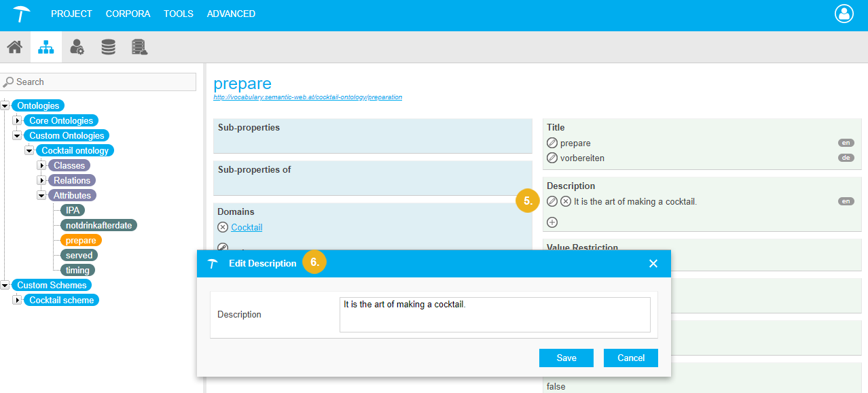Expand the Cocktail scheme node
Viewport: 868px width, 393px height.
[18, 300]
